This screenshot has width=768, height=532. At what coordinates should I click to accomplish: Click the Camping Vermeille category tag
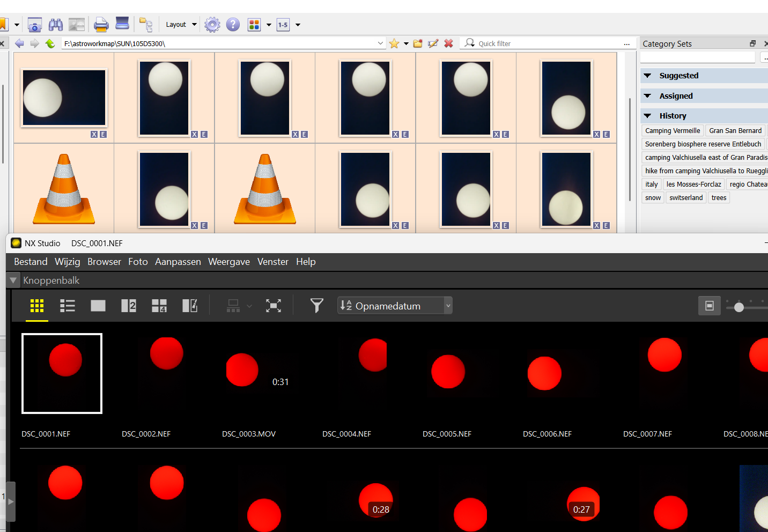point(673,131)
